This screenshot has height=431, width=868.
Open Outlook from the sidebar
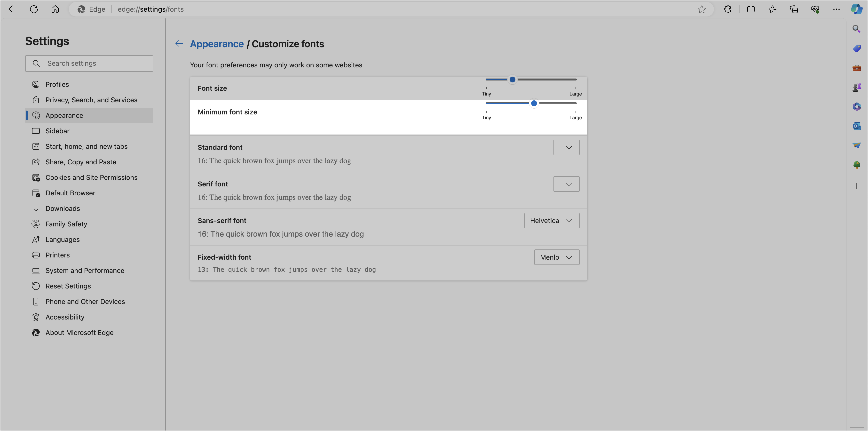pos(856,126)
